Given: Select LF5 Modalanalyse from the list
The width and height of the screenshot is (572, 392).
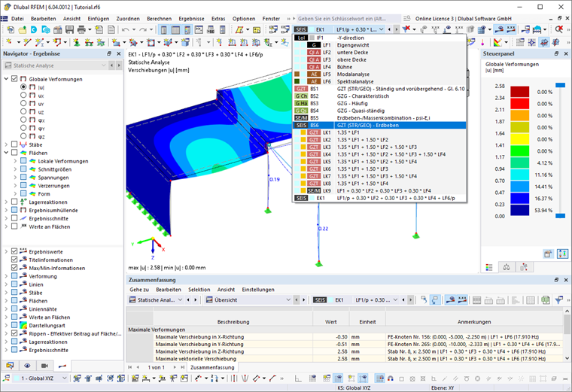Looking at the screenshot, I should [x=379, y=74].
